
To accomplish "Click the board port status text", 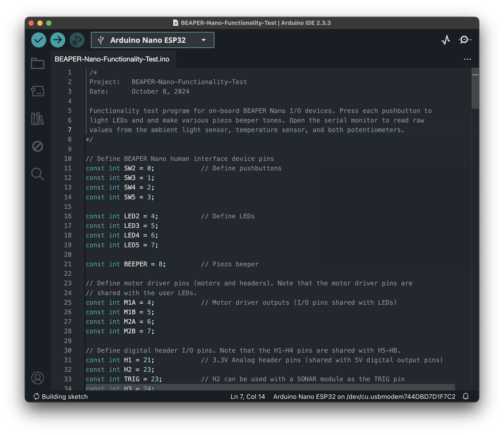I will point(364,397).
